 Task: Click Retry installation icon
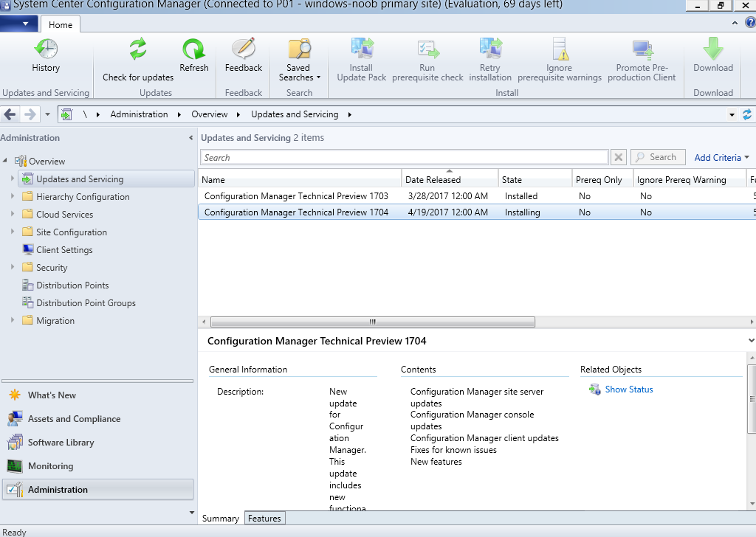(x=490, y=49)
